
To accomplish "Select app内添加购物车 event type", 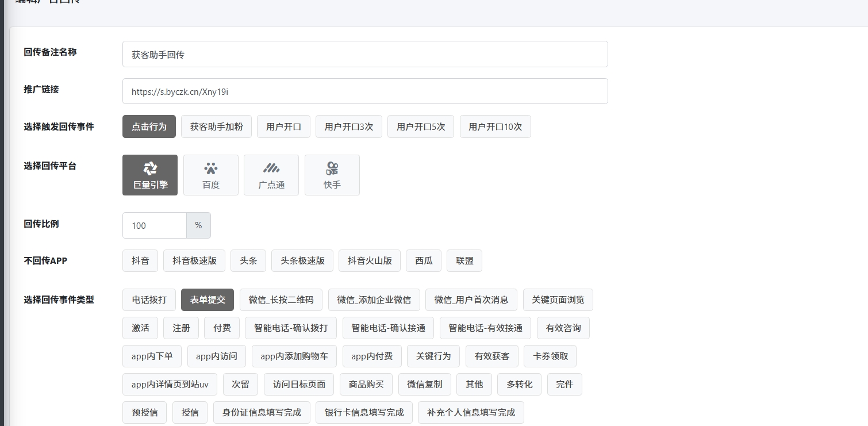I will 294,356.
